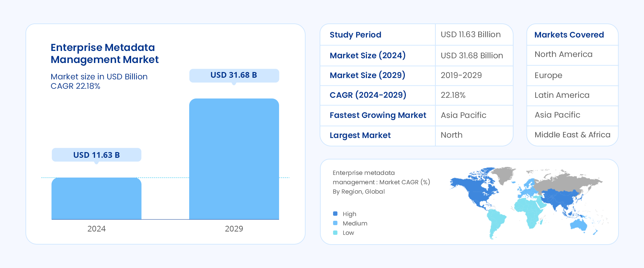Select Europe in the Markets Covered list
The width and height of the screenshot is (644, 268).
[548, 75]
